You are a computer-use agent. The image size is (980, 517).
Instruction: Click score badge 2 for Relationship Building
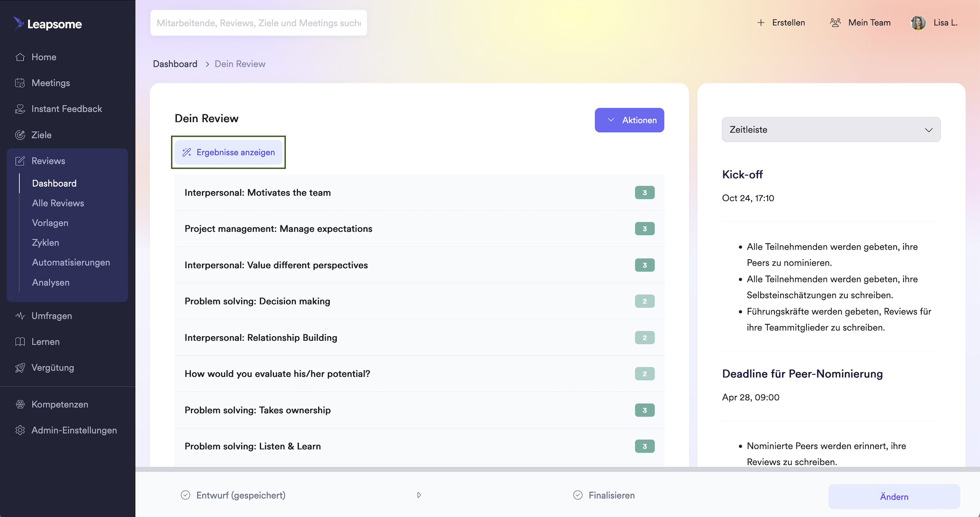click(x=645, y=338)
